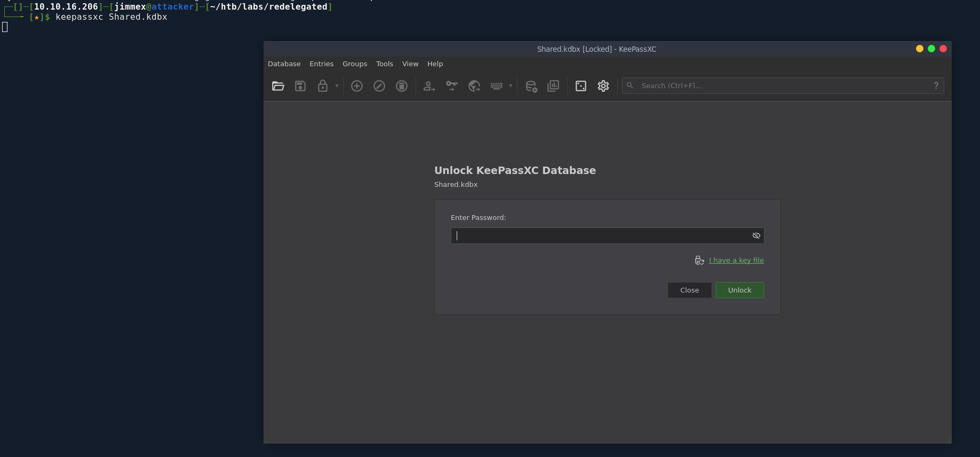Open the Help menu

(x=435, y=64)
